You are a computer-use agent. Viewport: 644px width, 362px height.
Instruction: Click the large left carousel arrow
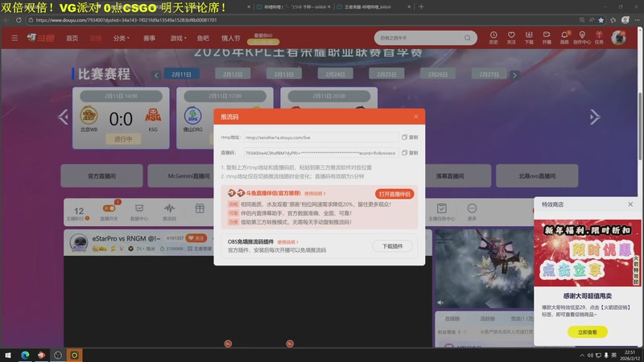tap(63, 117)
